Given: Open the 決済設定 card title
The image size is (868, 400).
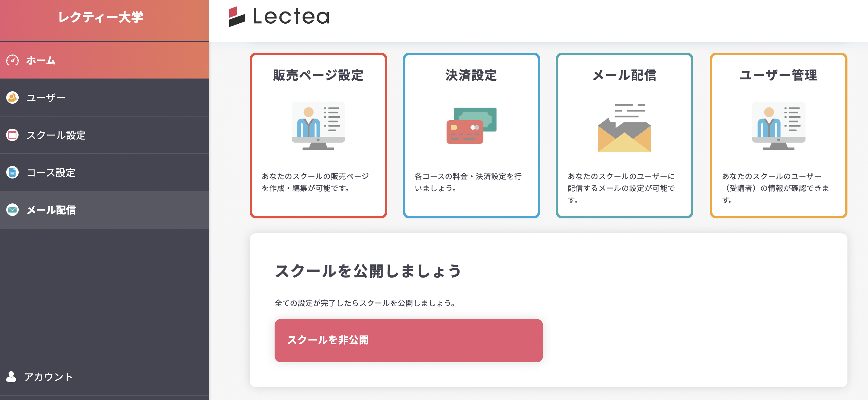Looking at the screenshot, I should pos(471,75).
